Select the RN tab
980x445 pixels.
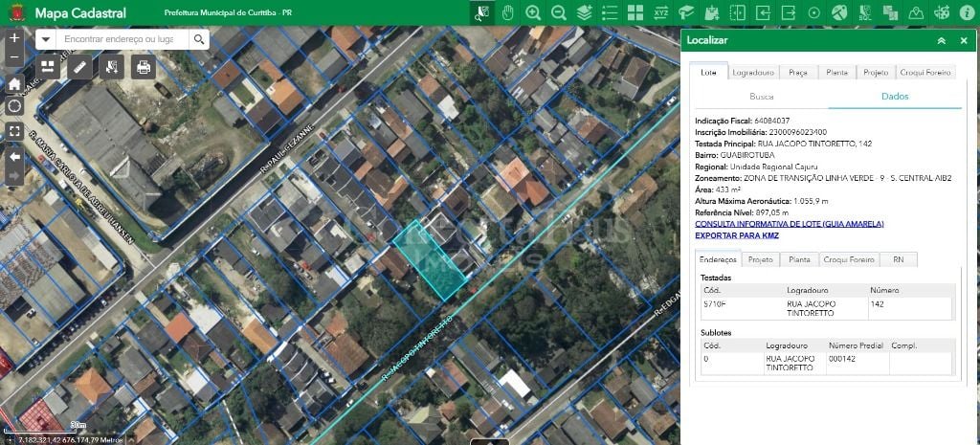[x=898, y=259]
